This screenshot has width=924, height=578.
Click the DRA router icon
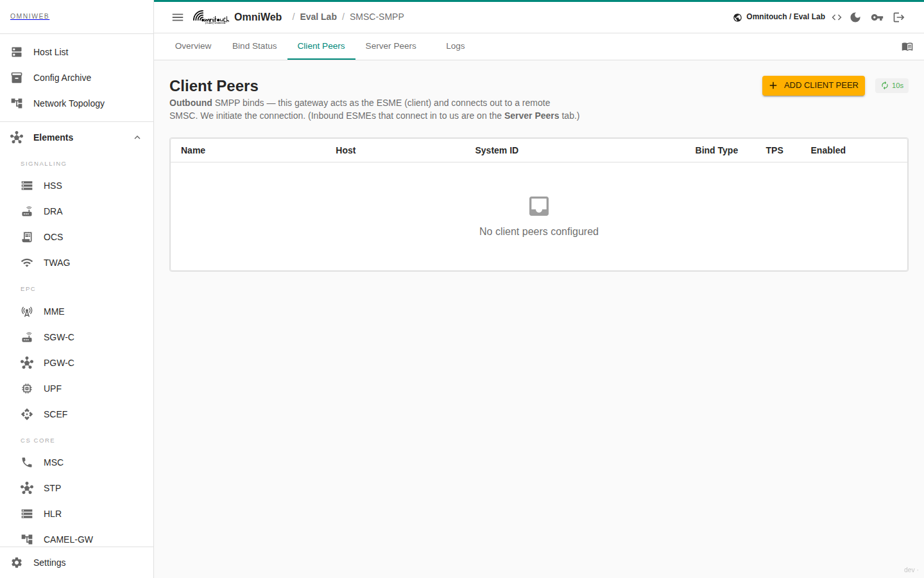tap(27, 211)
